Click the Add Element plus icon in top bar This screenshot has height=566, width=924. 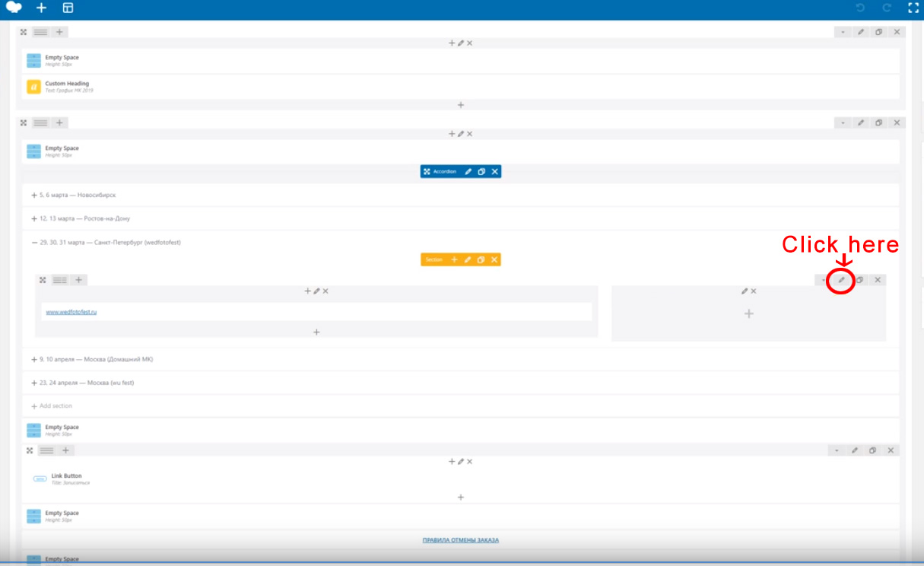click(x=41, y=8)
